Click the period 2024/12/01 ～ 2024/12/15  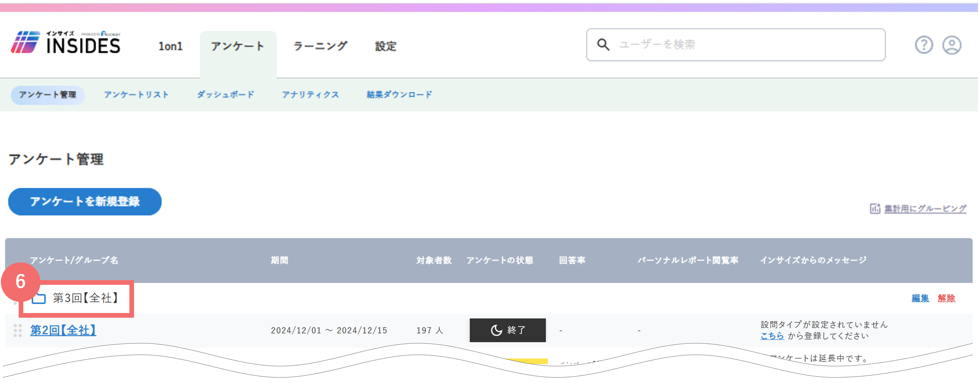coord(329,331)
